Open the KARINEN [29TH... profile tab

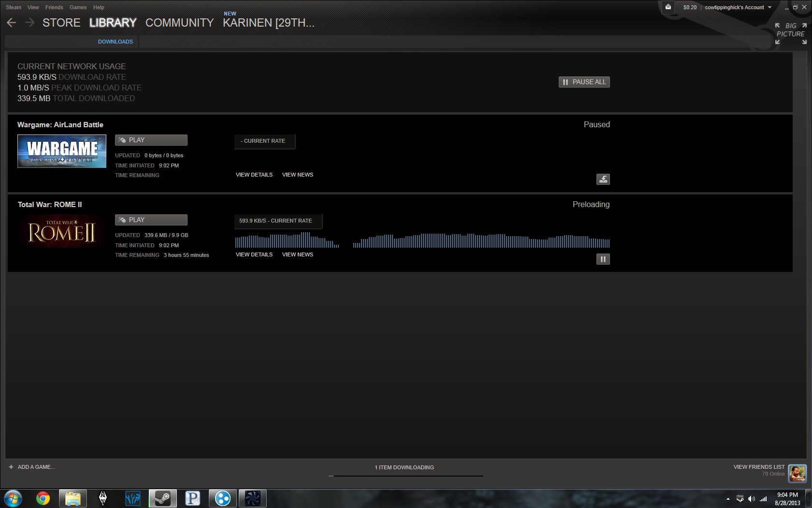click(268, 23)
